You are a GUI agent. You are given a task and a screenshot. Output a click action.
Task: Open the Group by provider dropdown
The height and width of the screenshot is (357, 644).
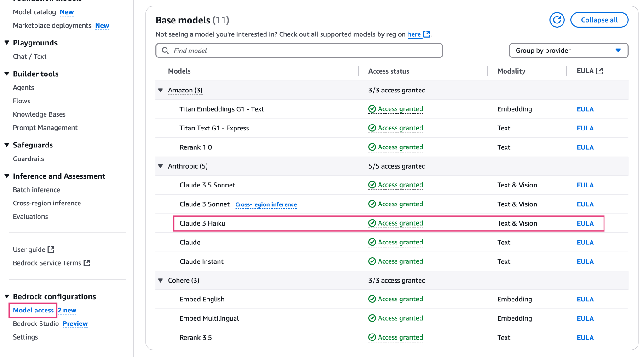coord(569,51)
